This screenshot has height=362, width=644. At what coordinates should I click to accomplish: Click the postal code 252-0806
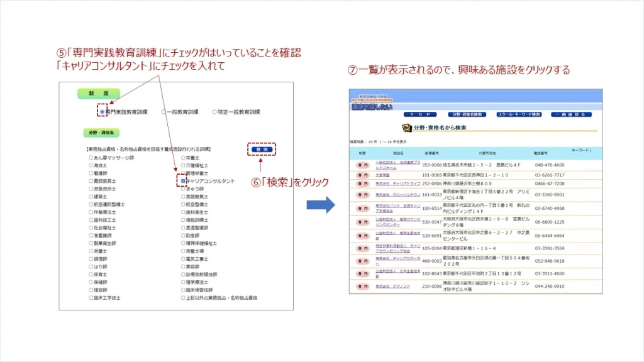click(x=431, y=184)
